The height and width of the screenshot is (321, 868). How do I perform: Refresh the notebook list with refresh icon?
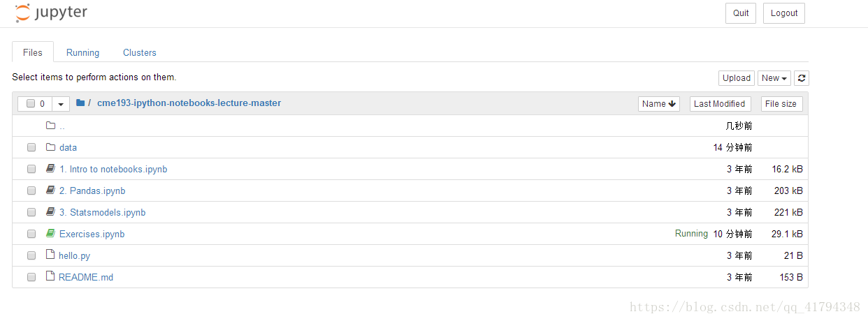802,78
